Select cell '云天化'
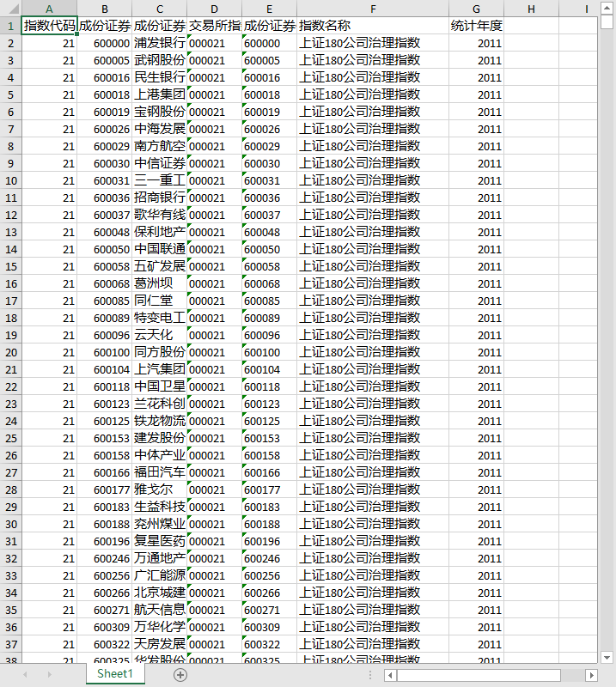 click(160, 335)
